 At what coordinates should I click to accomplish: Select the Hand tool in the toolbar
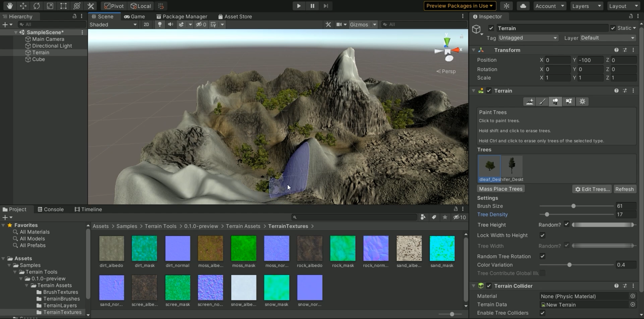pos(9,6)
